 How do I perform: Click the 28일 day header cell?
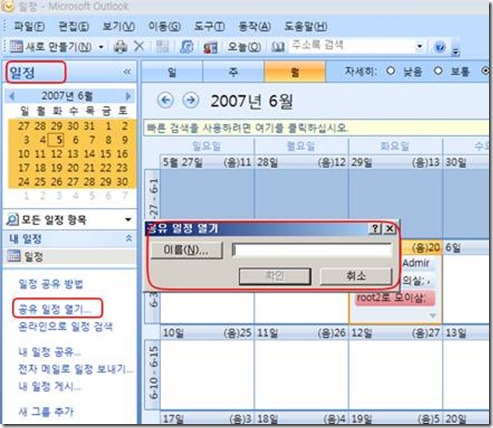pos(301,162)
